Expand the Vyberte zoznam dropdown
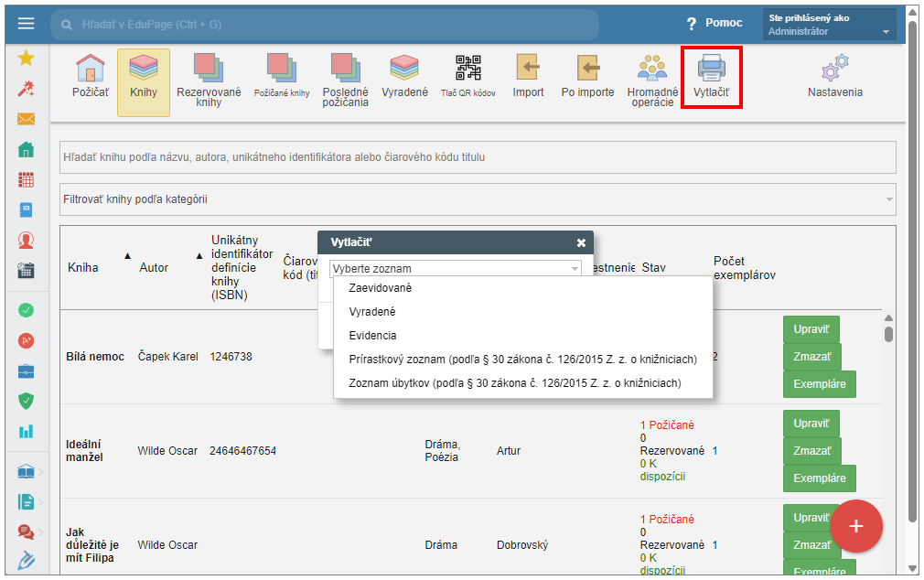Image resolution: width=924 pixels, height=580 pixels. click(x=455, y=269)
